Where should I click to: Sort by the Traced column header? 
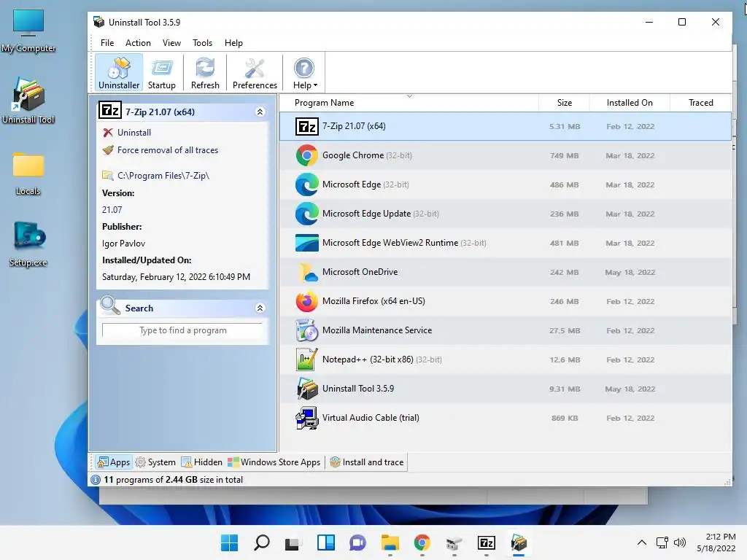[x=700, y=102]
